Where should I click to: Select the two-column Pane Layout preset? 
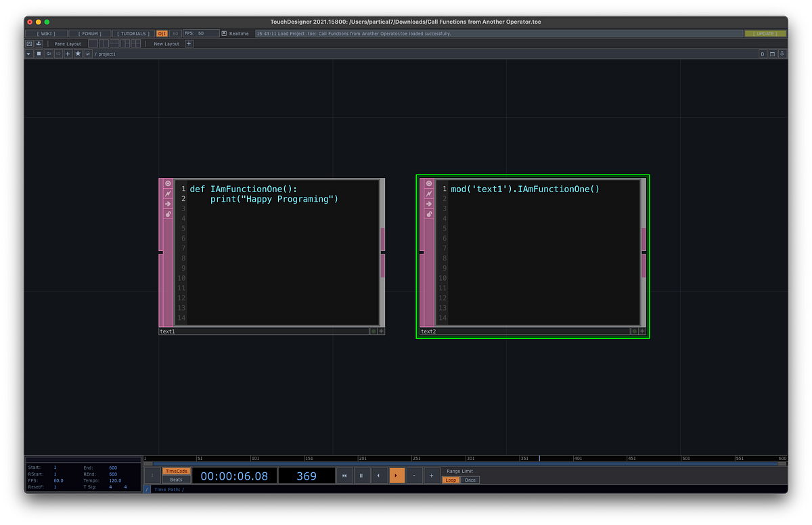click(x=104, y=43)
